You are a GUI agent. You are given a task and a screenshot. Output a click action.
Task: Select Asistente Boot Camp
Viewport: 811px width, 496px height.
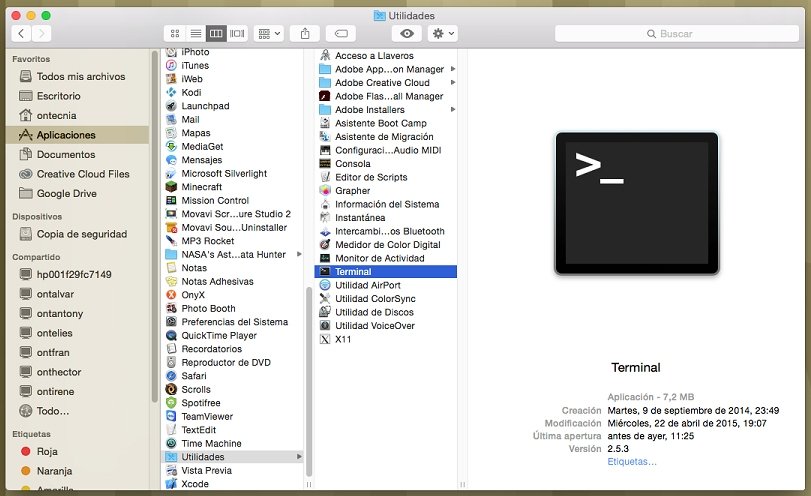click(385, 123)
